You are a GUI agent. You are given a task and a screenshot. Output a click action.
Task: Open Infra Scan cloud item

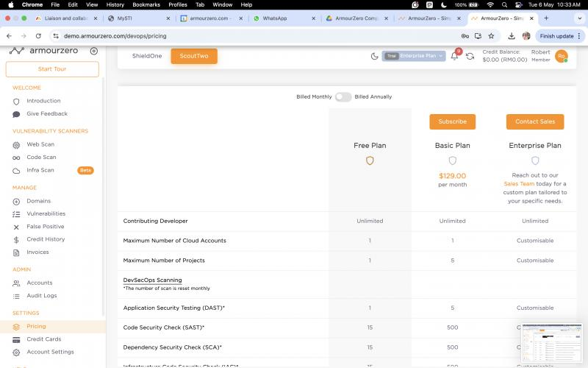[40, 170]
